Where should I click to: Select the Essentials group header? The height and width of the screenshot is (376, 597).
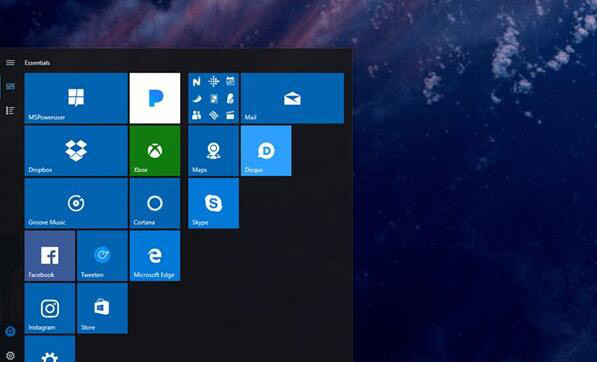pyautogui.click(x=37, y=63)
